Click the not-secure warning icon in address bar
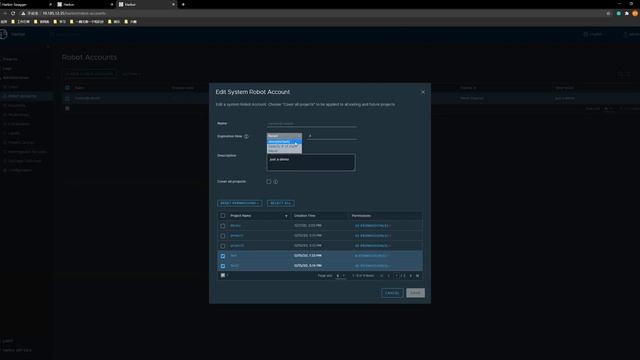The height and width of the screenshot is (360, 640). point(23,13)
